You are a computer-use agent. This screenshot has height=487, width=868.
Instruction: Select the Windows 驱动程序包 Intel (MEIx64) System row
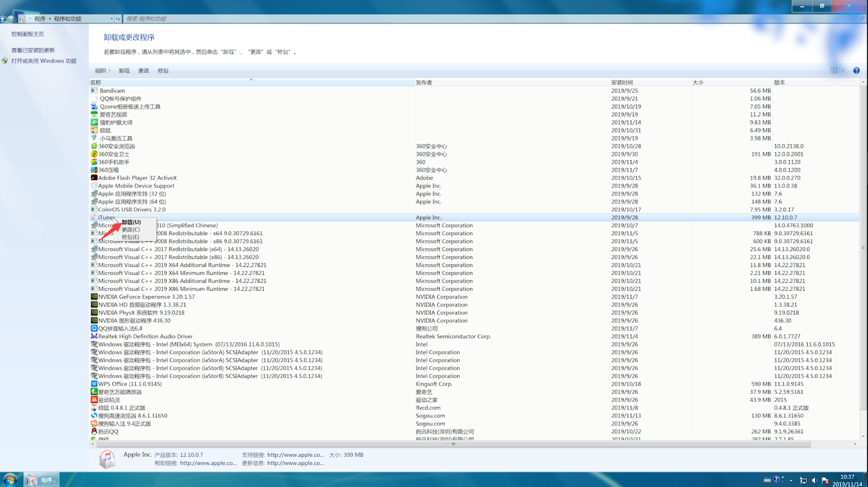[474, 344]
